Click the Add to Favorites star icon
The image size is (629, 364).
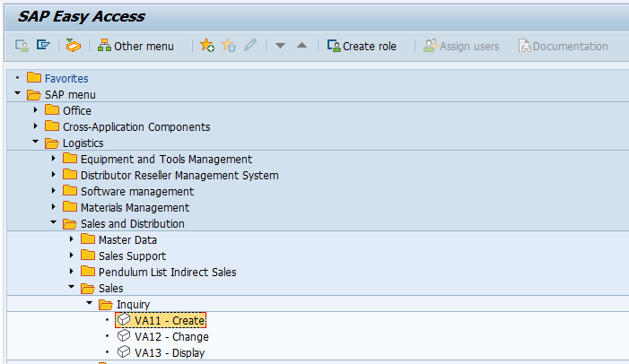click(207, 46)
